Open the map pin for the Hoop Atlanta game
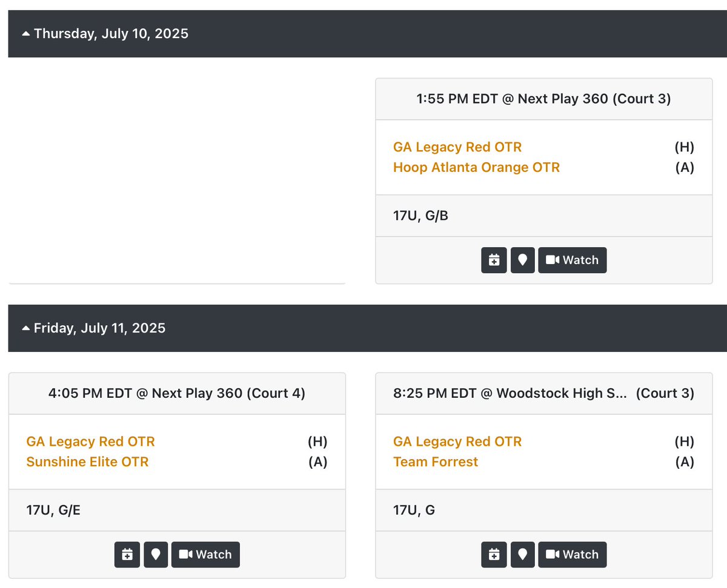 click(522, 260)
